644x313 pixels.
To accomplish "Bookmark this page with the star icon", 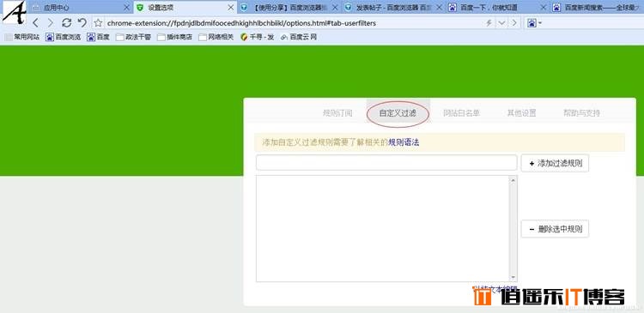I will [x=98, y=23].
